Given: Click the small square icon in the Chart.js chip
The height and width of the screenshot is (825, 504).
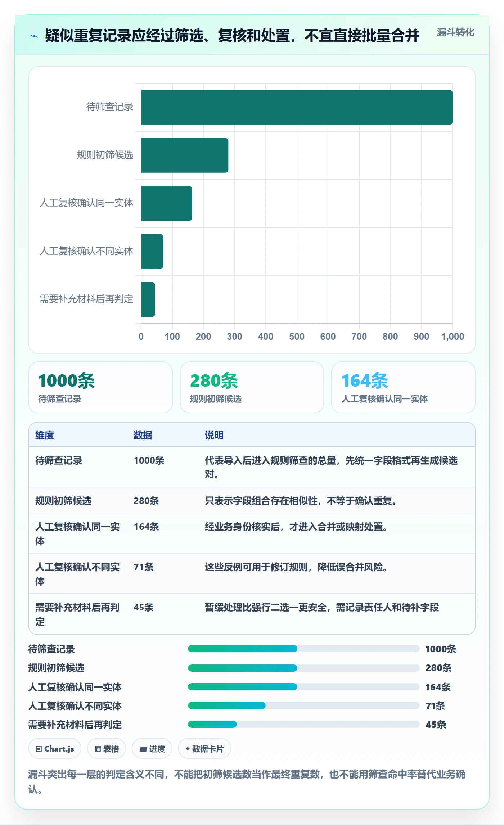Looking at the screenshot, I should [x=39, y=749].
